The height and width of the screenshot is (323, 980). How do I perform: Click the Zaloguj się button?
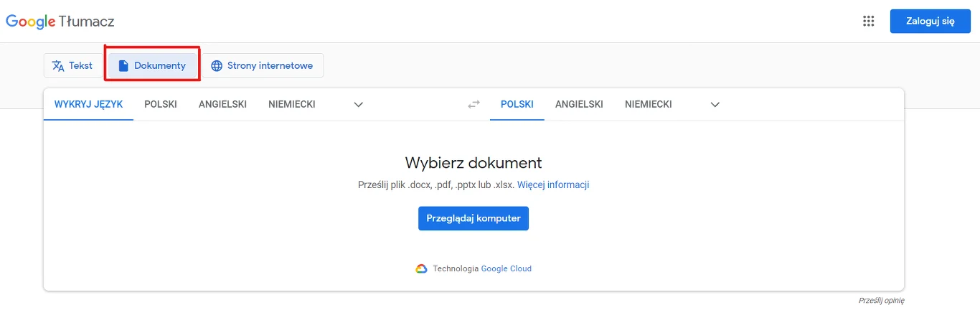(930, 21)
